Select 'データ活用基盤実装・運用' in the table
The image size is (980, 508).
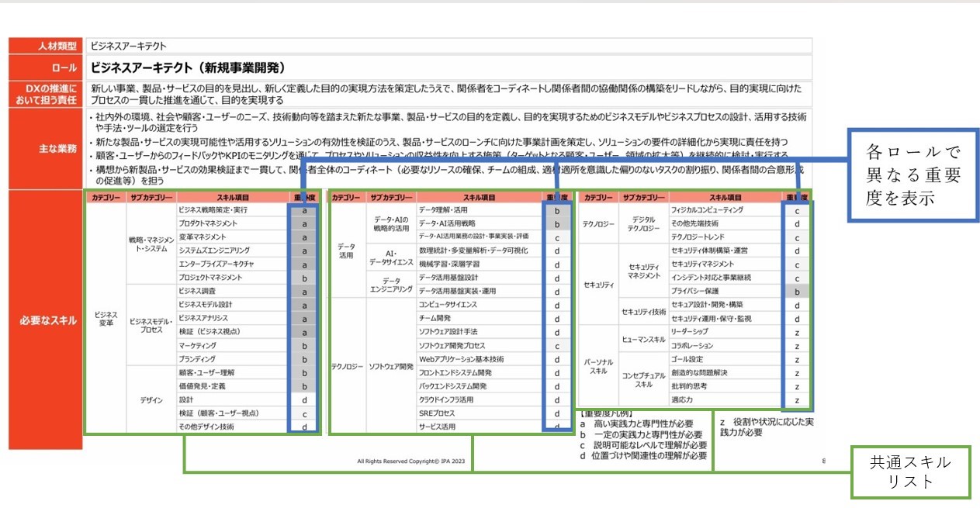(x=457, y=292)
